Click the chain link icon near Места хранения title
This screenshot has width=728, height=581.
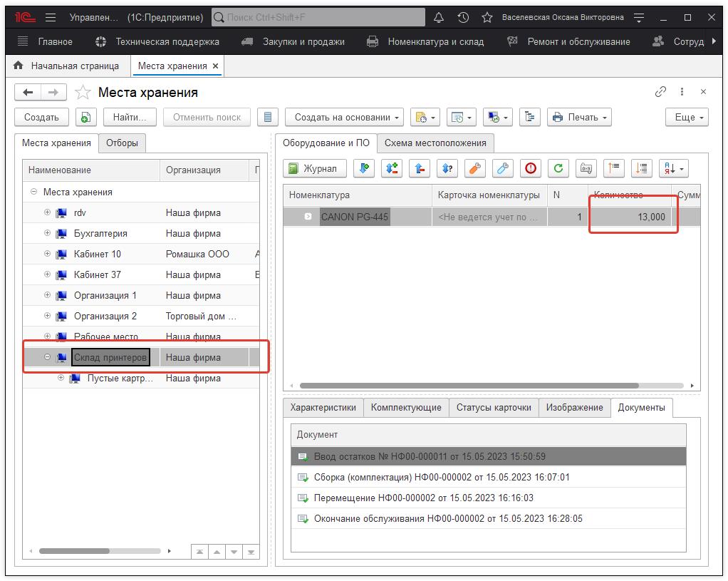[660, 92]
